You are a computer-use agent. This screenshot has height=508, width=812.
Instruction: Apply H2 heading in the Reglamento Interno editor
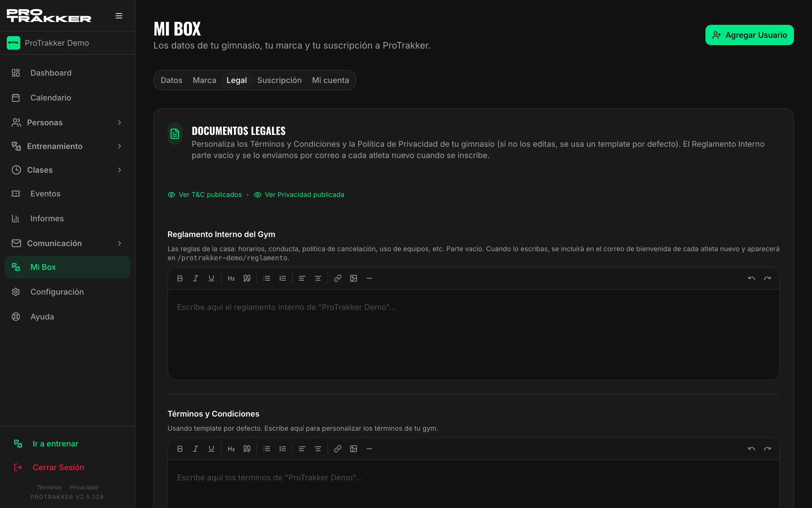(231, 278)
